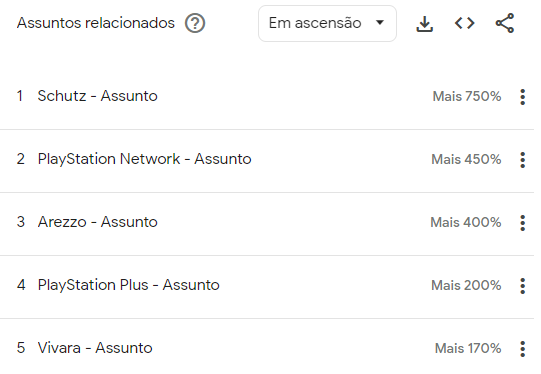The width and height of the screenshot is (541, 374).
Task: Click the dropdown arrow beside Em ascensão
Action: click(x=380, y=23)
